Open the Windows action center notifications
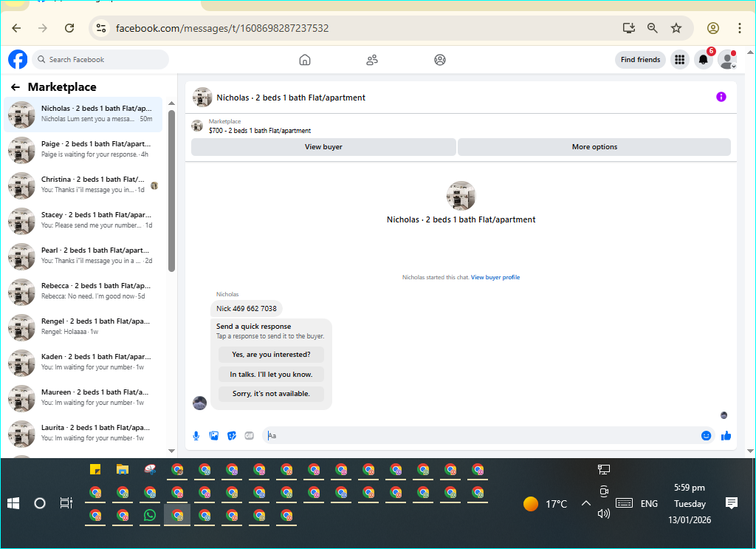The height and width of the screenshot is (549, 756). click(732, 503)
